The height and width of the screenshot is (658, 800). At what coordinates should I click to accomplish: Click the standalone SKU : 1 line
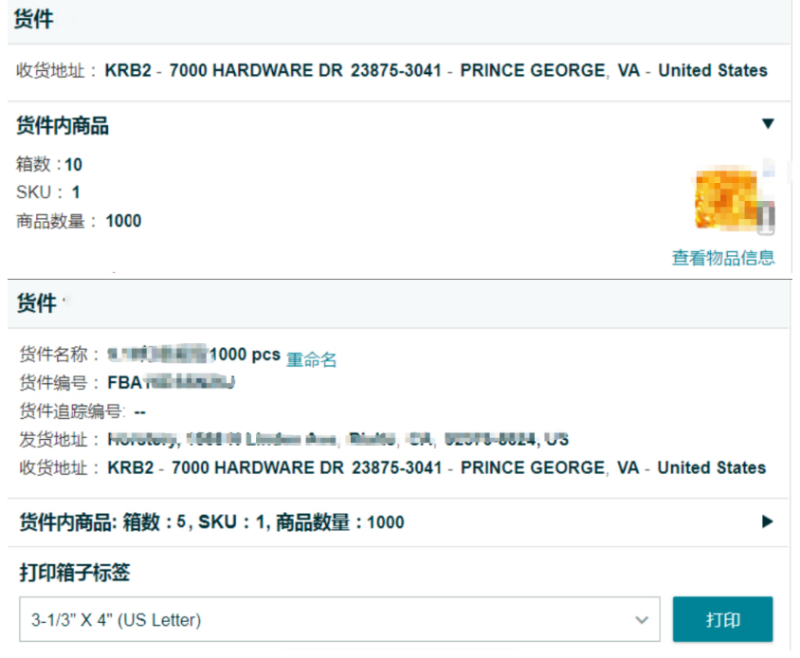coord(48,192)
